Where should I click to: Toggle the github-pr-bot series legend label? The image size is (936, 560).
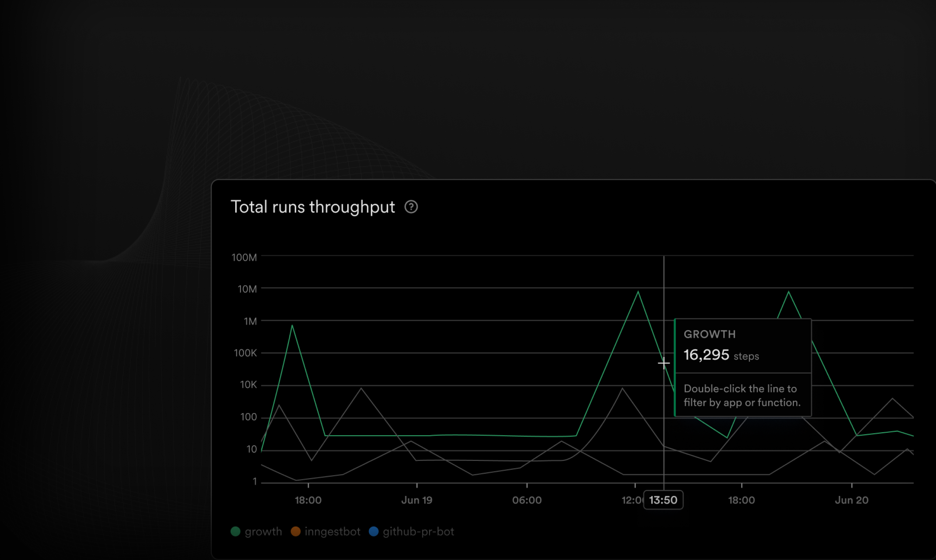pos(418,532)
